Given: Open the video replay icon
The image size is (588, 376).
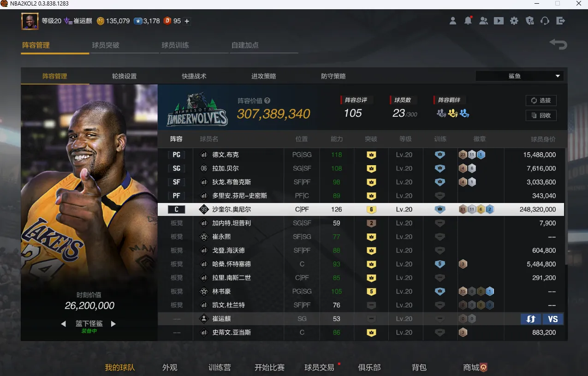Looking at the screenshot, I should tap(499, 21).
